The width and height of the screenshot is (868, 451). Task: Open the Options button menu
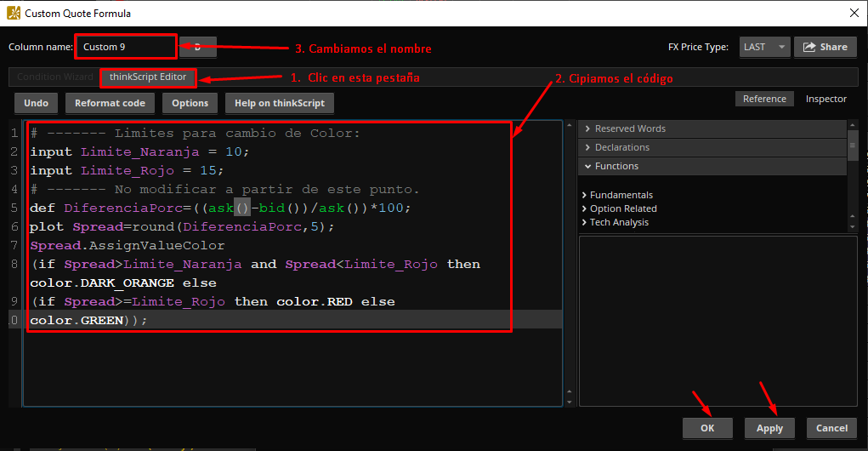(x=190, y=103)
